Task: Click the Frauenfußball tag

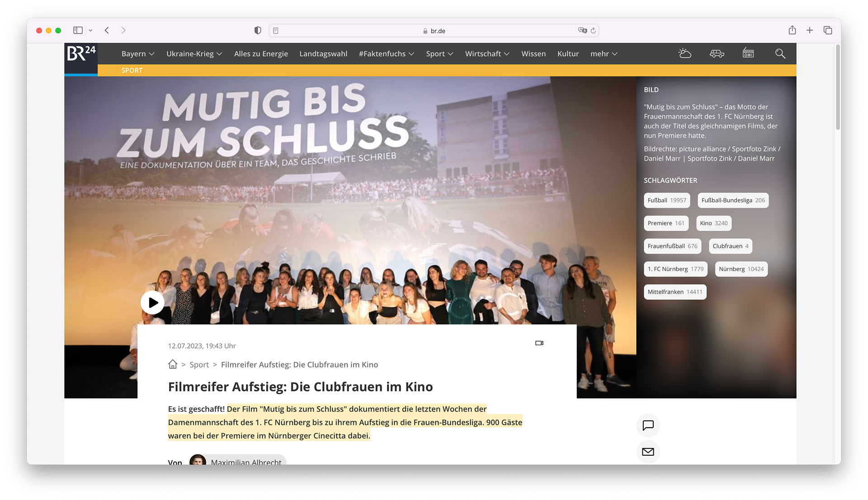Action: point(672,246)
